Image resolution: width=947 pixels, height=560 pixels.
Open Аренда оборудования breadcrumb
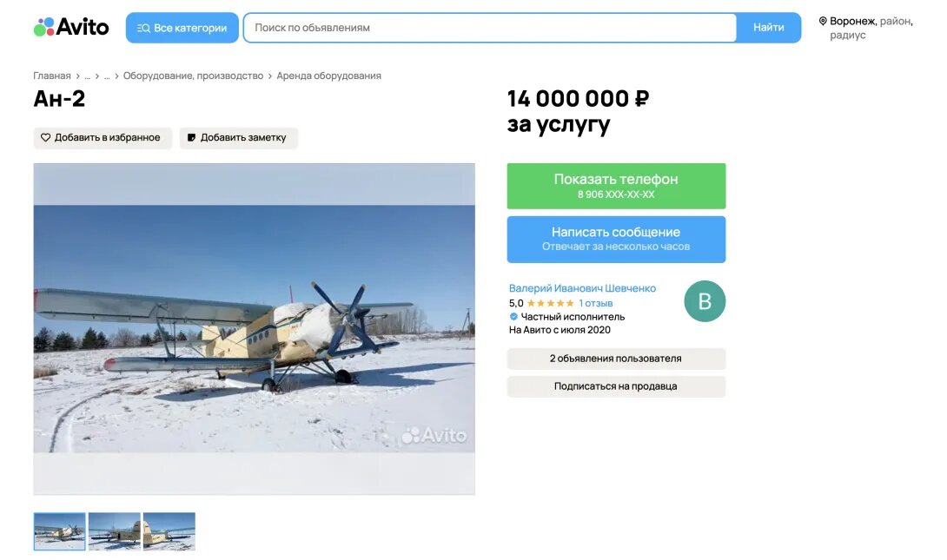coord(328,76)
